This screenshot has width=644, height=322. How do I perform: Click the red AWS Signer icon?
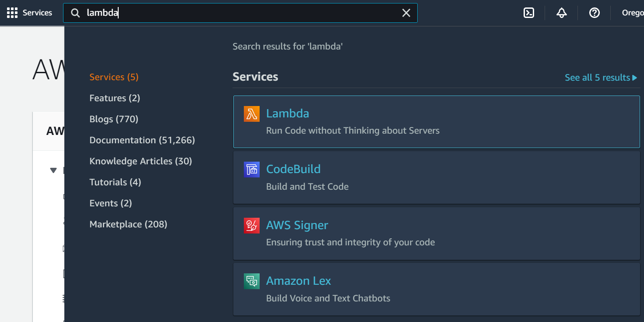tap(252, 226)
